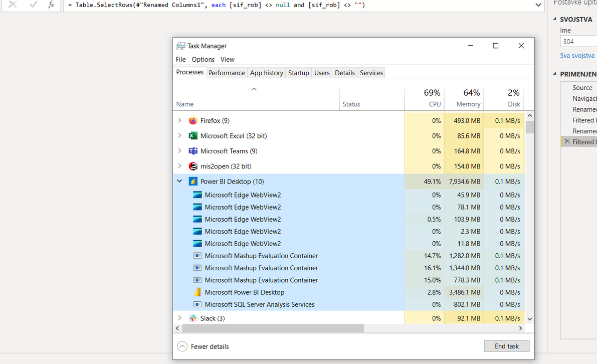597x364 pixels.
Task: Click the scroll left arrow at list bottom
Action: [x=178, y=328]
